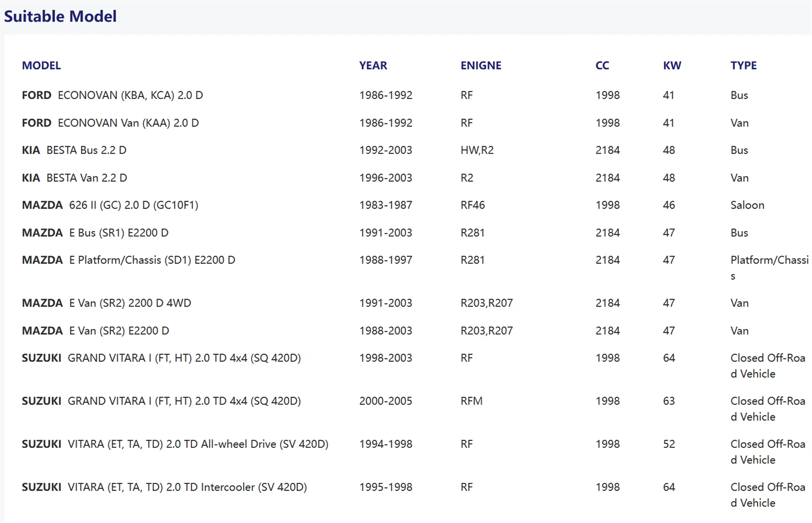This screenshot has height=523, width=812.
Task: Click KW value '52' for VITARA All-wheel Drive
Action: [x=669, y=444]
